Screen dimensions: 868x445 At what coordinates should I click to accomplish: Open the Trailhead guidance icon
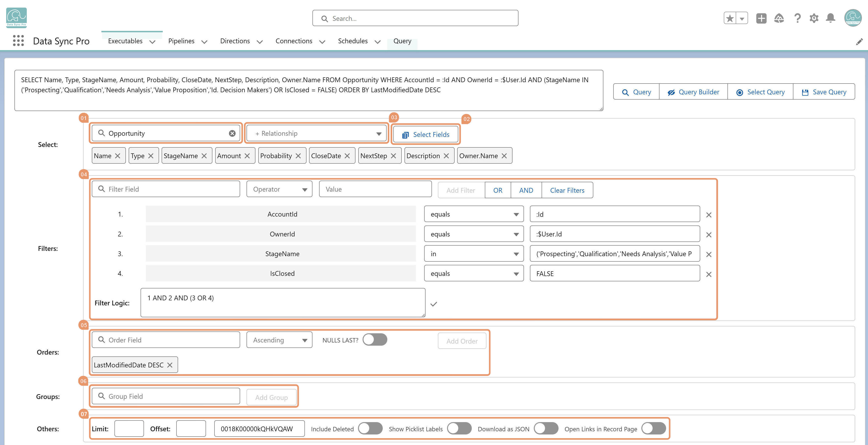click(x=779, y=18)
